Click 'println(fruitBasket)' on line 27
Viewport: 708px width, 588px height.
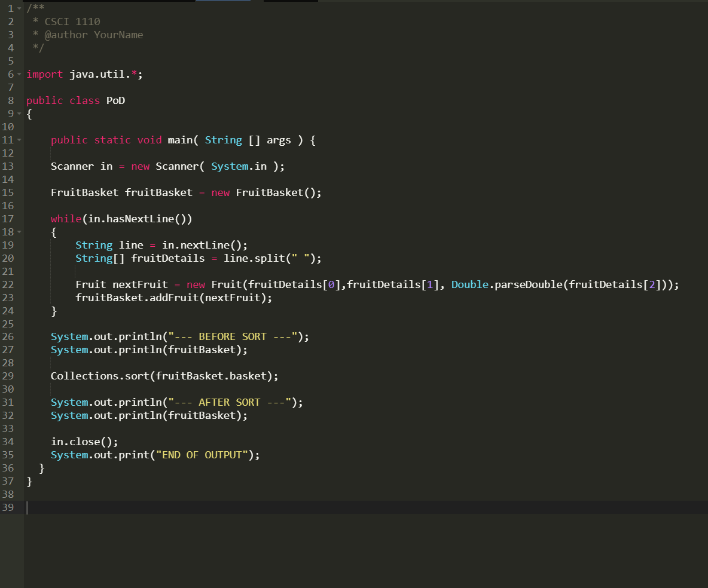tap(180, 350)
